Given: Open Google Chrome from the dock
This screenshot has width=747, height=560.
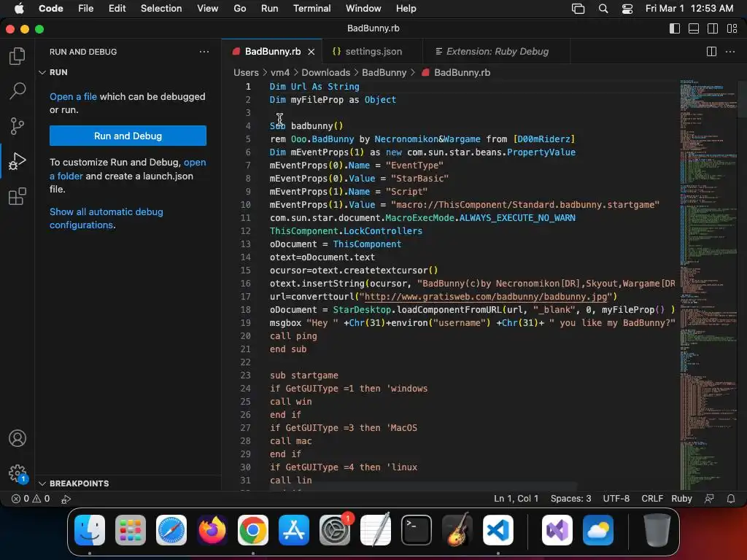Looking at the screenshot, I should (x=253, y=529).
